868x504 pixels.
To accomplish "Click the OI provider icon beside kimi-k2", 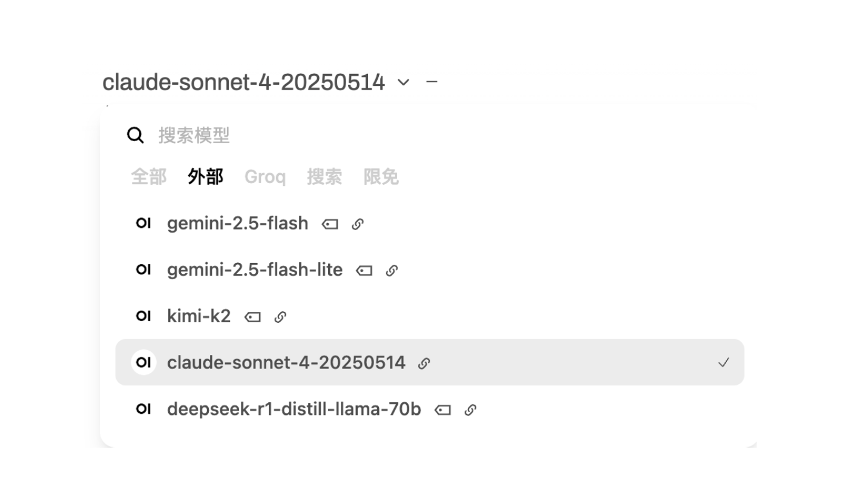I will tap(143, 316).
